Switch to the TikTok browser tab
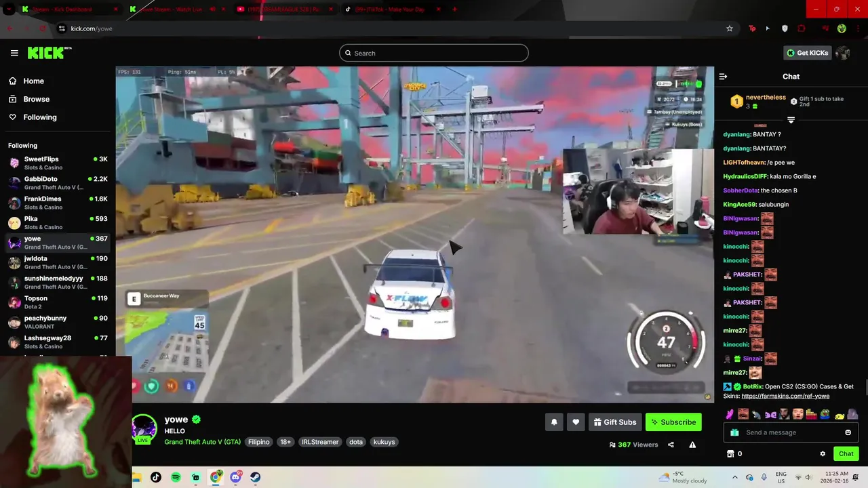 pyautogui.click(x=393, y=9)
